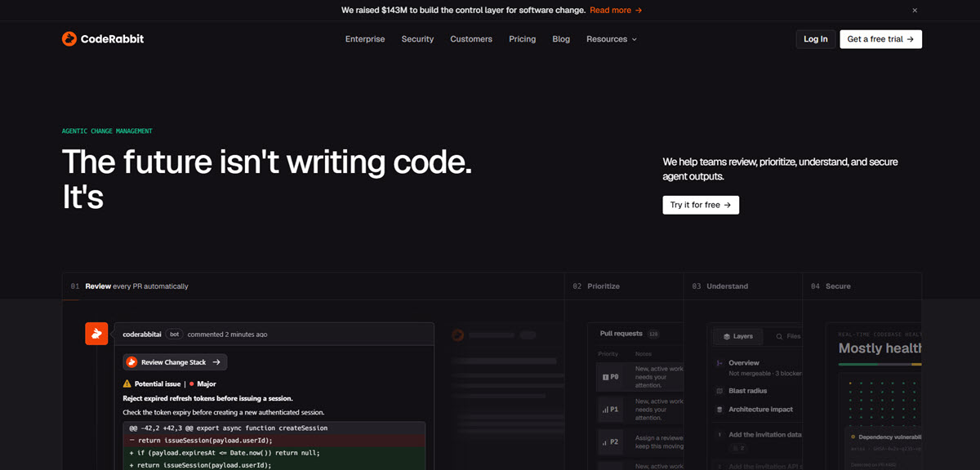The height and width of the screenshot is (470, 980).
Task: Open the Blog page
Action: [x=561, y=39]
